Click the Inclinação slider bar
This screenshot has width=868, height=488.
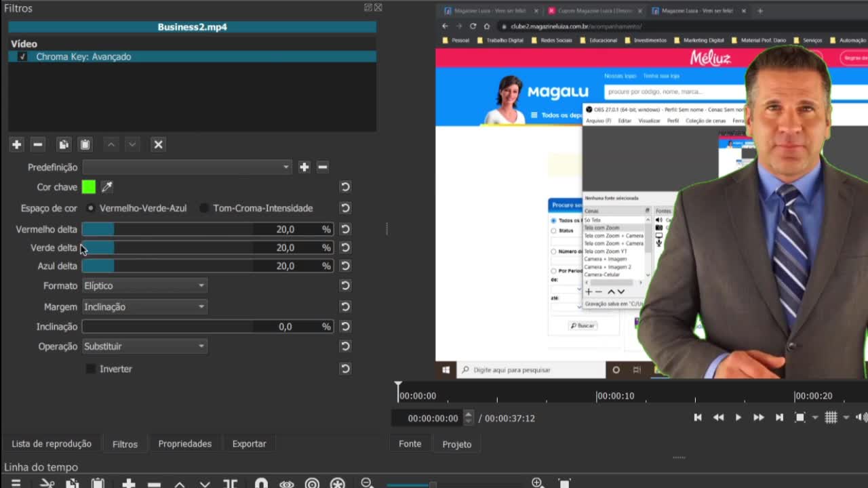[x=208, y=326]
